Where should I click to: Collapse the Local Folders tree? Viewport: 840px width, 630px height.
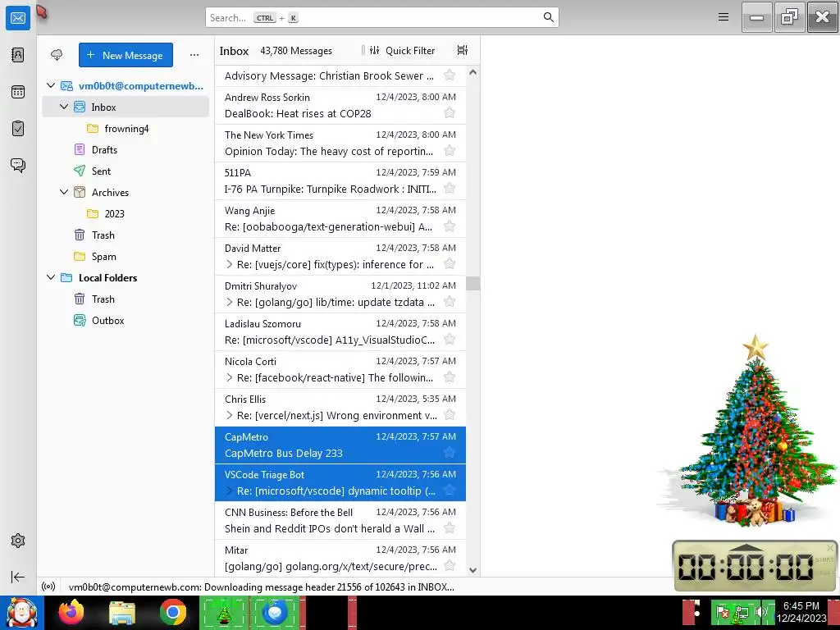[x=51, y=277]
